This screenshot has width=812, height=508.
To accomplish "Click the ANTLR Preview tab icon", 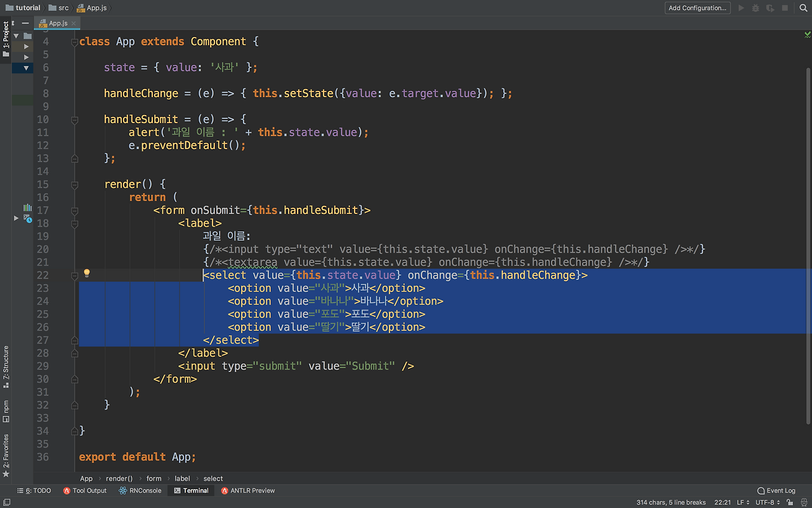I will [x=225, y=491].
